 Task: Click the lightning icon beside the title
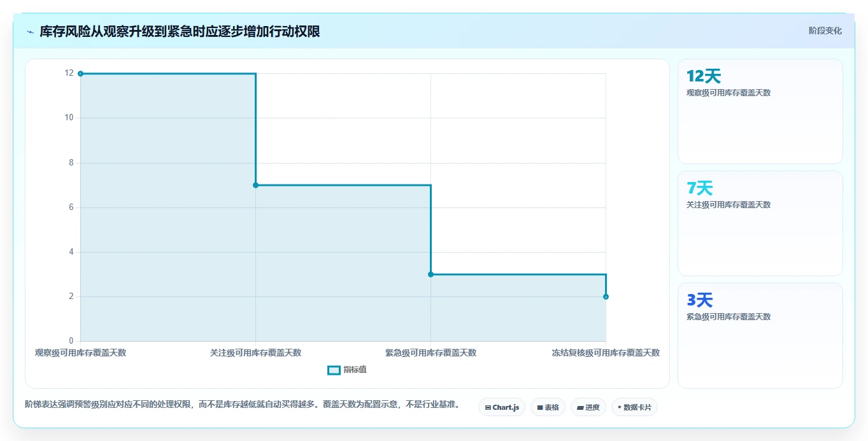(x=30, y=31)
